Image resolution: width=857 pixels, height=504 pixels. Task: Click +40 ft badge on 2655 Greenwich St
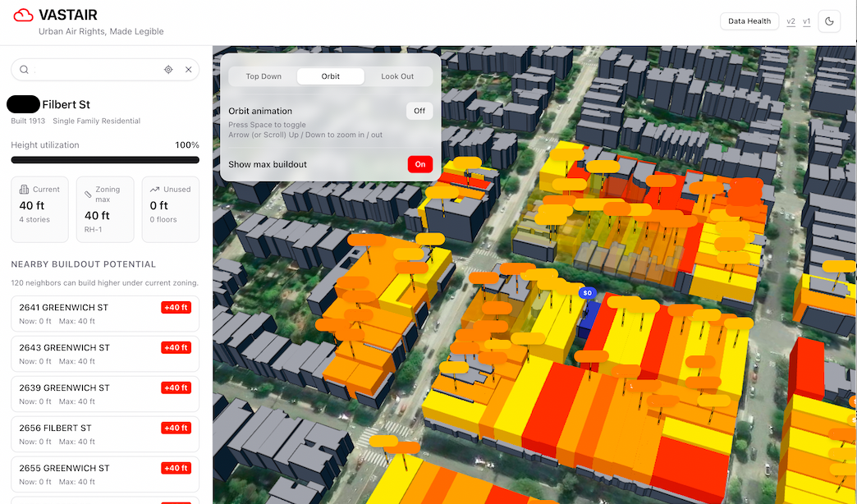(x=176, y=468)
